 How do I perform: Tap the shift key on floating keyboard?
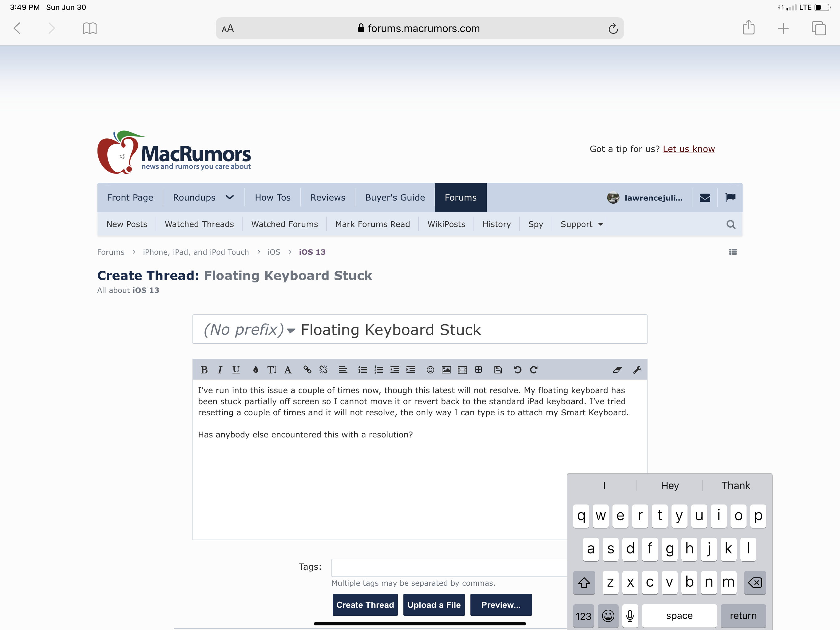click(x=584, y=583)
